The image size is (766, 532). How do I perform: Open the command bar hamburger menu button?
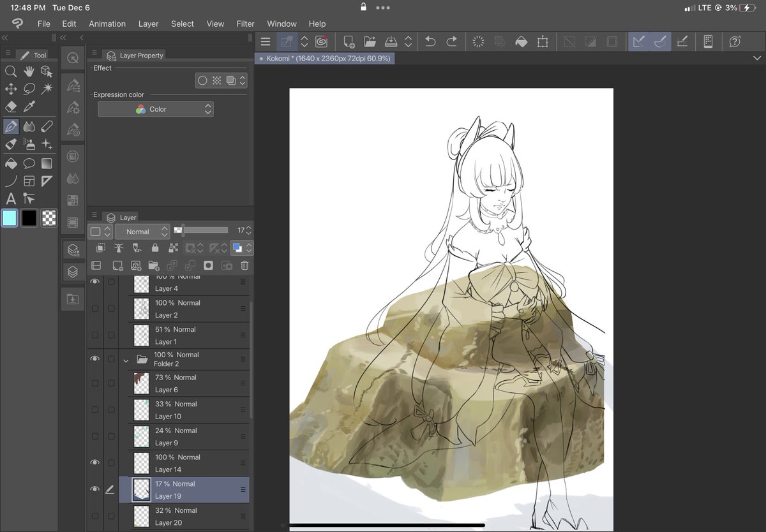(266, 41)
